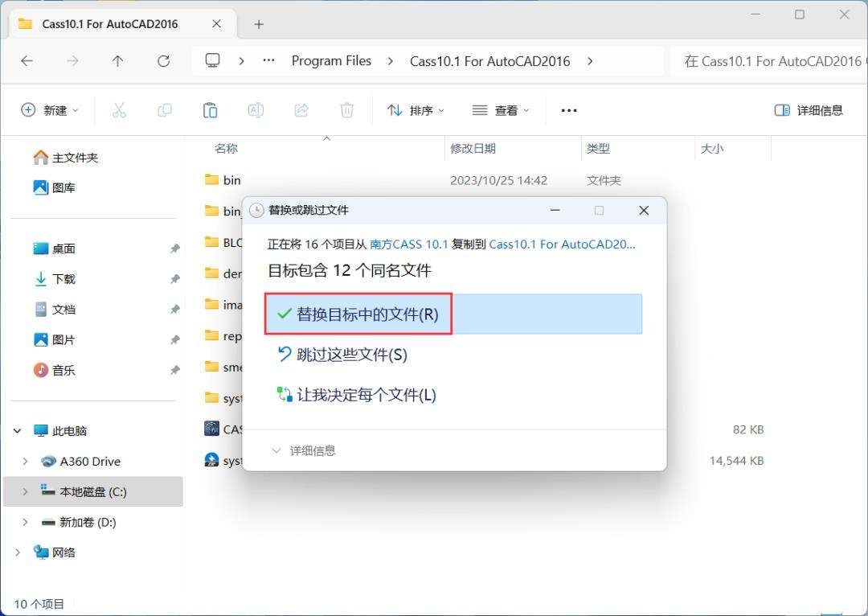
Task: Close the Cass10.1 For AutoCAD2016 tab
Action: (x=216, y=24)
